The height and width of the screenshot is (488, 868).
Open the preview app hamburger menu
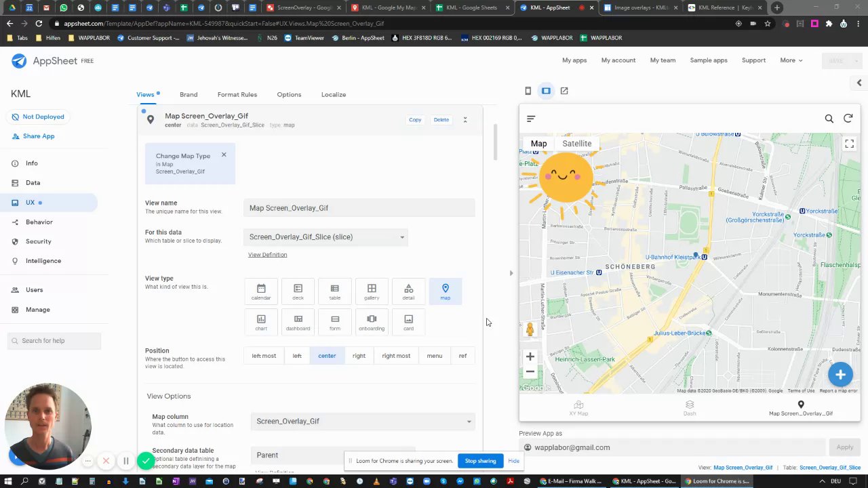click(x=531, y=119)
